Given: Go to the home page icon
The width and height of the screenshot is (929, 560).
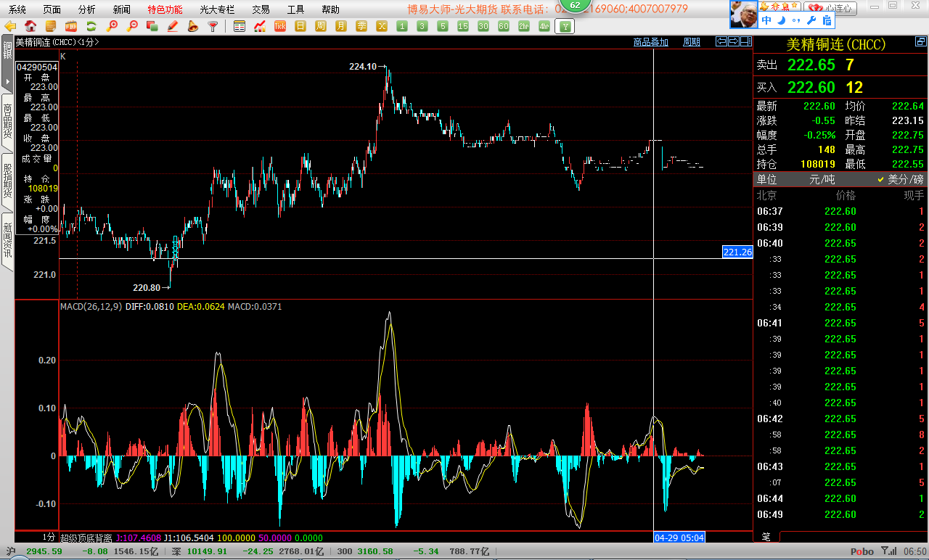Looking at the screenshot, I should (30, 26).
